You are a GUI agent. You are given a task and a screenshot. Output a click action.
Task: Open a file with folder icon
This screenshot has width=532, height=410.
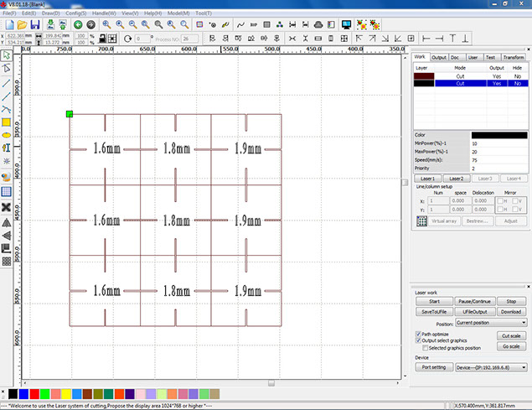(x=22, y=25)
